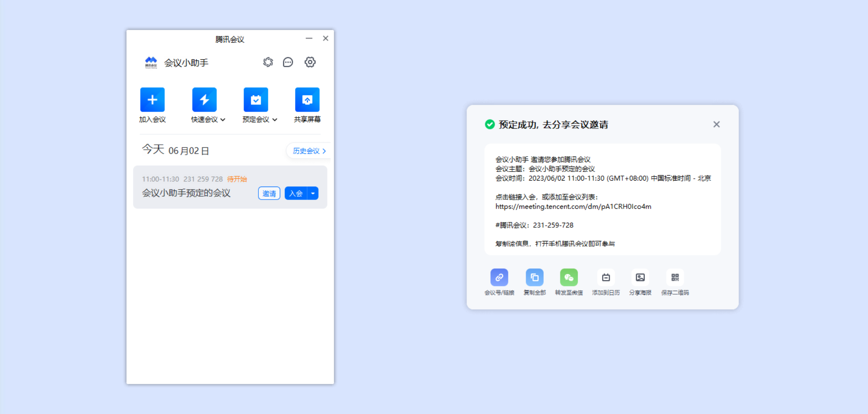Click Add to Calendar (添加到日历) icon

(606, 277)
